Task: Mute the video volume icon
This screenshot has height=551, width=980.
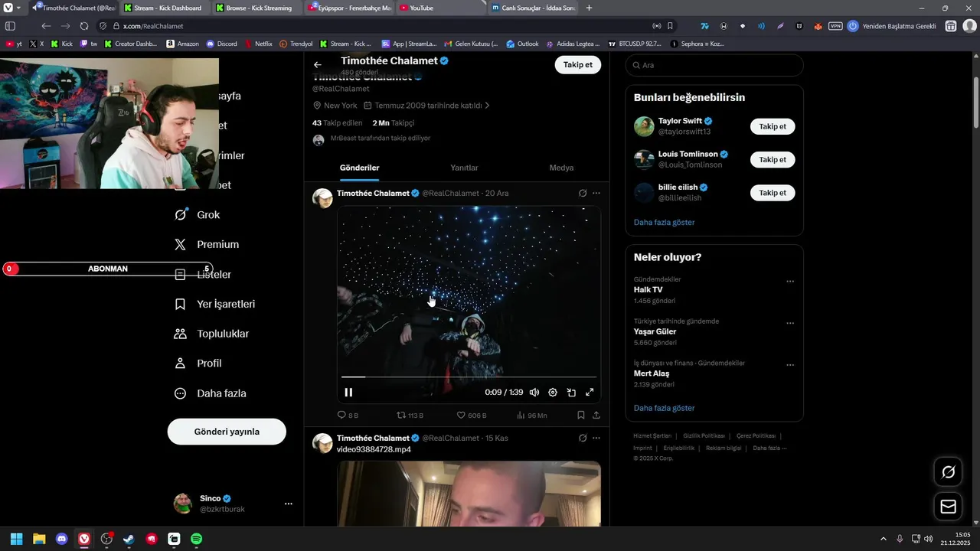Action: coord(534,393)
